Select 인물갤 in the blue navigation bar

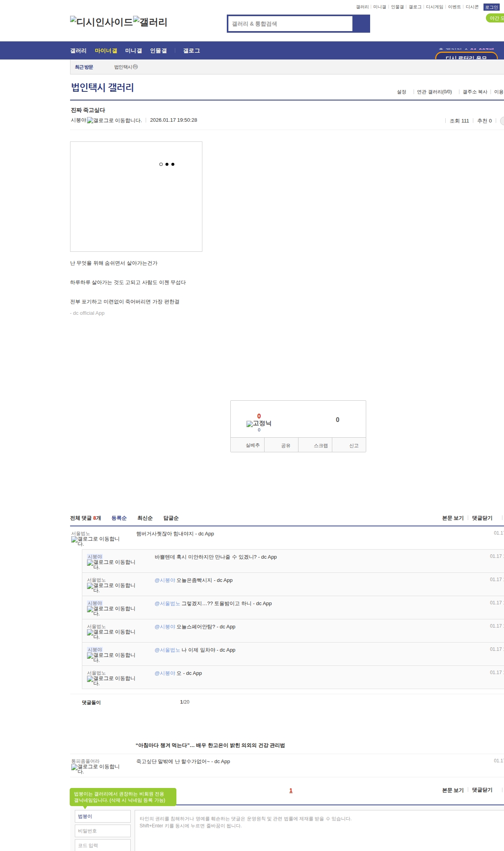tap(158, 51)
